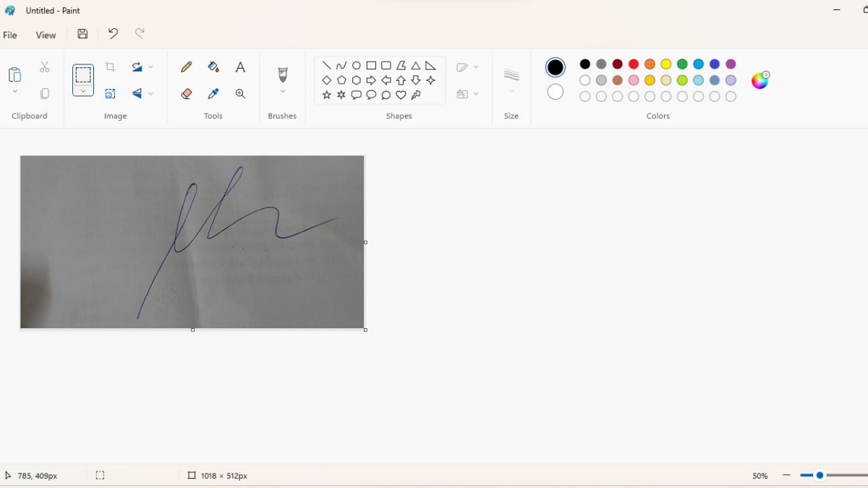
Task: Pick the yellow color swatch
Action: [x=666, y=64]
